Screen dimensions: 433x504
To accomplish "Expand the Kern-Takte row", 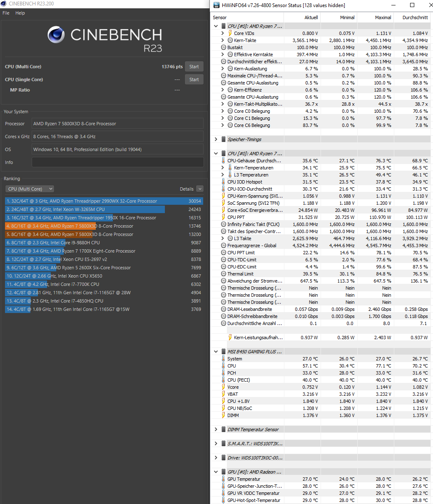I will [x=223, y=40].
